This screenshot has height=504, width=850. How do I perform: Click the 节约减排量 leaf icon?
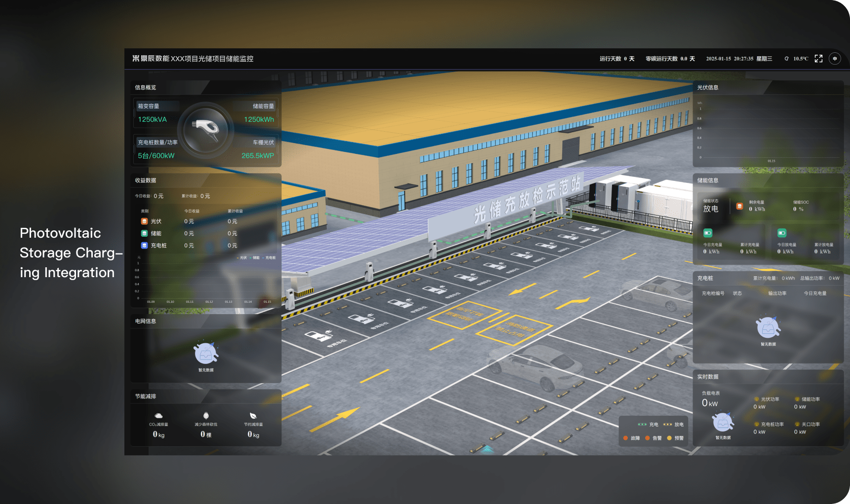pos(253,416)
